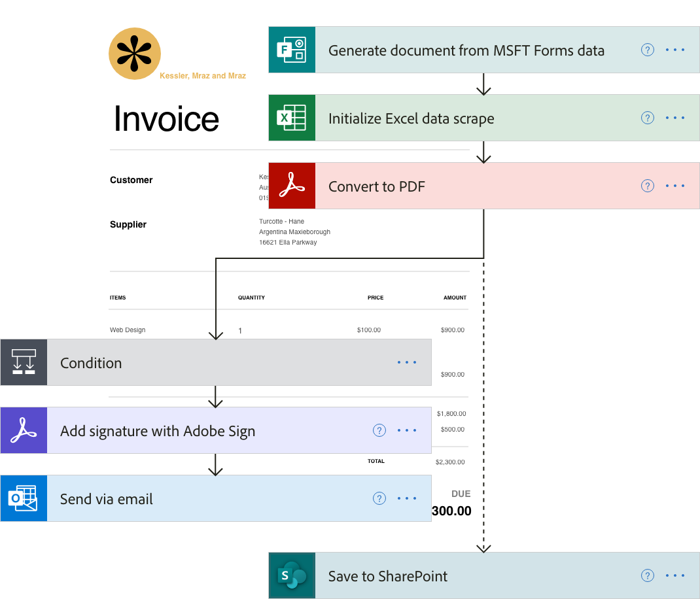Select the Initialize Excel data scrape step
Image resolution: width=700 pixels, height=599 pixels.
pyautogui.click(x=411, y=118)
